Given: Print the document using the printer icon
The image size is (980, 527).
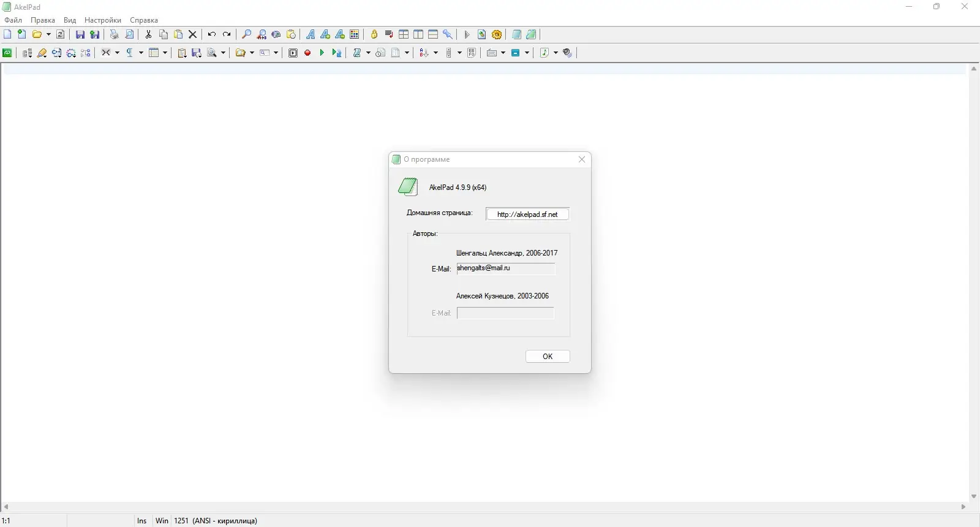Looking at the screenshot, I should coord(115,34).
